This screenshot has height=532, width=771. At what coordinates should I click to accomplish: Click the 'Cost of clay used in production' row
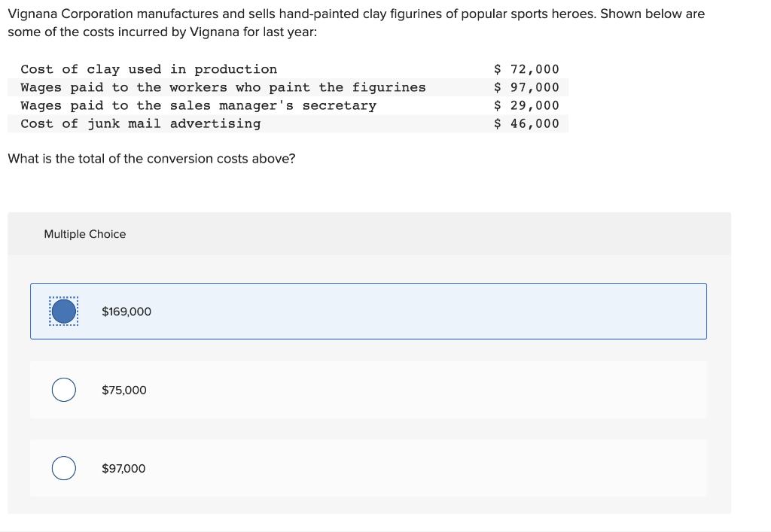288,69
